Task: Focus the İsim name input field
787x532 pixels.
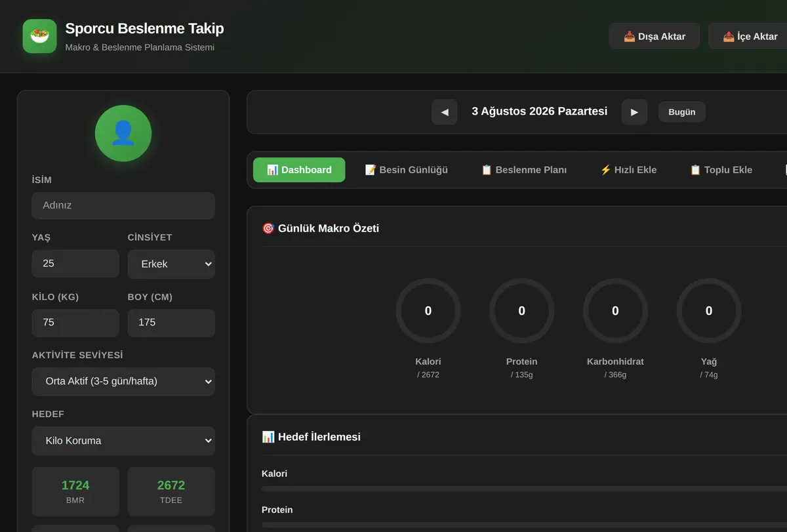Action: [123, 205]
